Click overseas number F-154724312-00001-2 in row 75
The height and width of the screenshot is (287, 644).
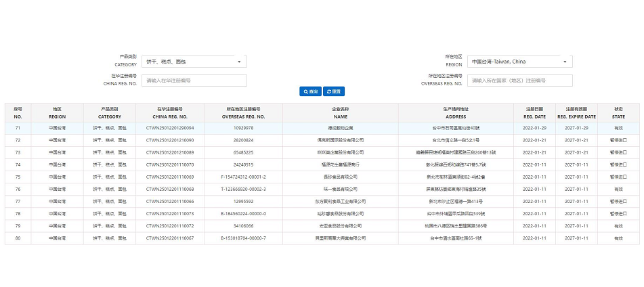pos(243,177)
